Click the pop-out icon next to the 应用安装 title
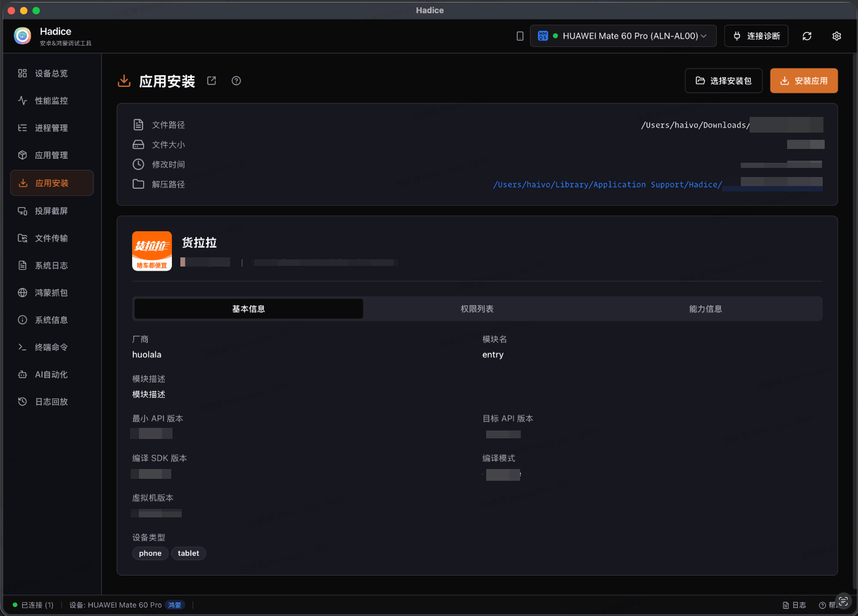The image size is (858, 616). tap(212, 81)
